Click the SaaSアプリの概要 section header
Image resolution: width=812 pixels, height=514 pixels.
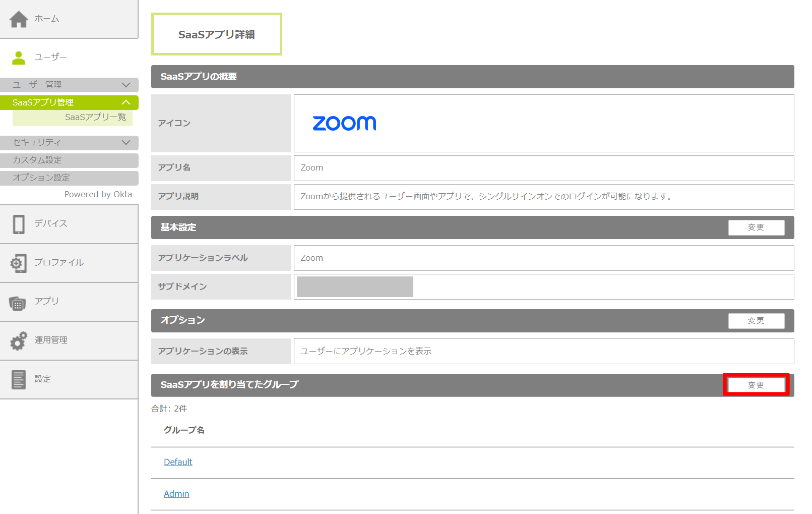pos(473,77)
